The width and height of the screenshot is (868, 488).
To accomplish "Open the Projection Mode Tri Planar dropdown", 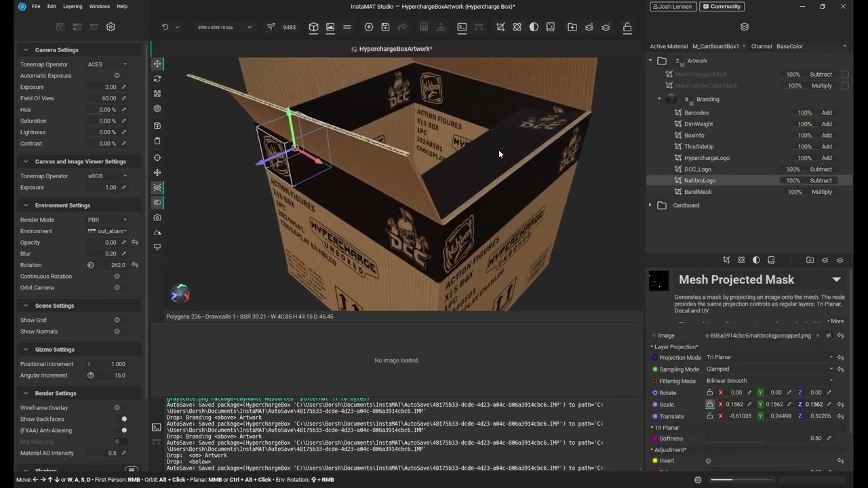I will [x=769, y=358].
